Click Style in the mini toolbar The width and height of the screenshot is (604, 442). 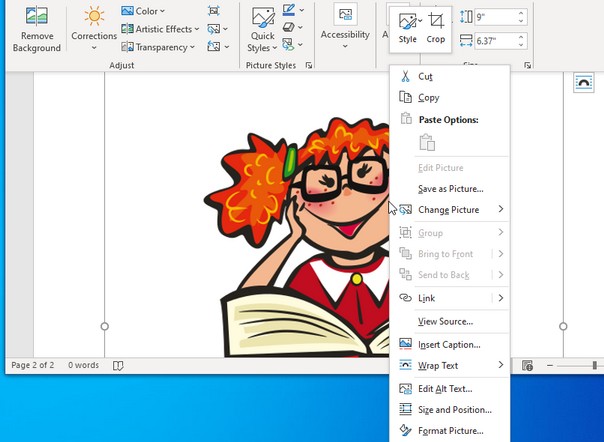[x=408, y=29]
